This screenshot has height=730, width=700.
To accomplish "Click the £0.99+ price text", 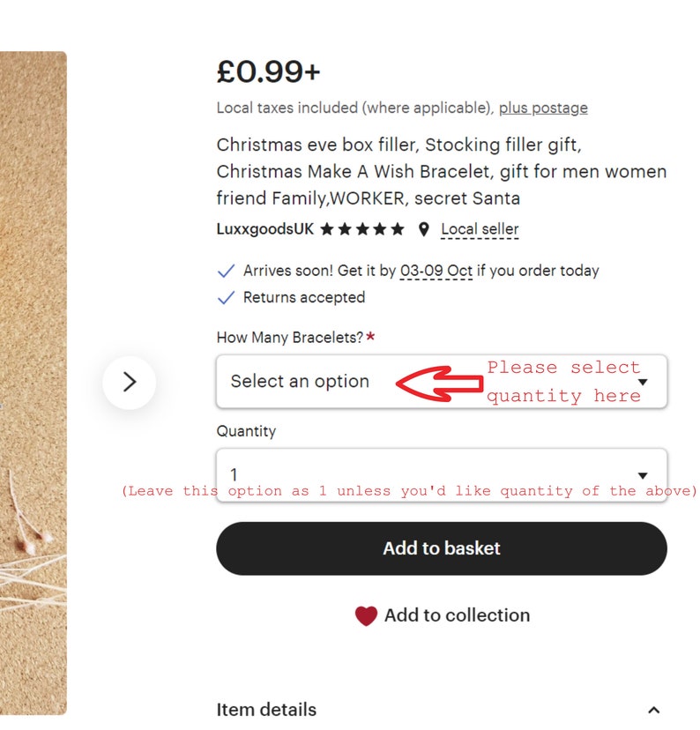I will (x=269, y=72).
